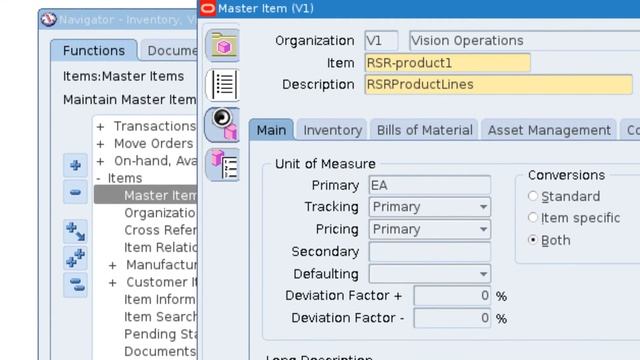Select the Item specific conversions option

[x=533, y=218]
